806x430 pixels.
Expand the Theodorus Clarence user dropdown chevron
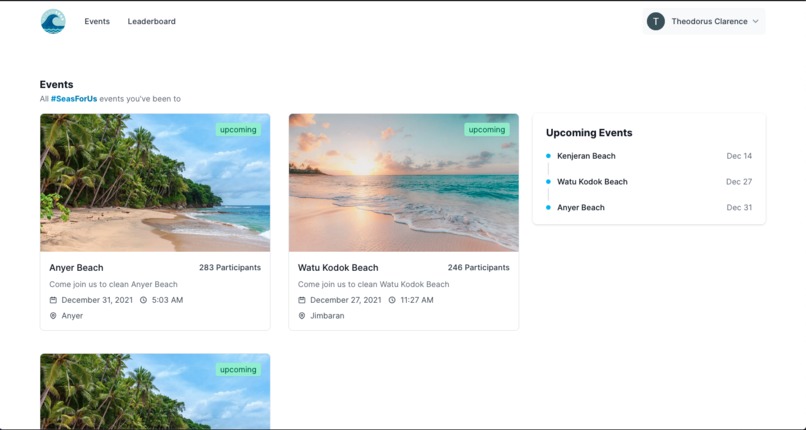pyautogui.click(x=755, y=22)
